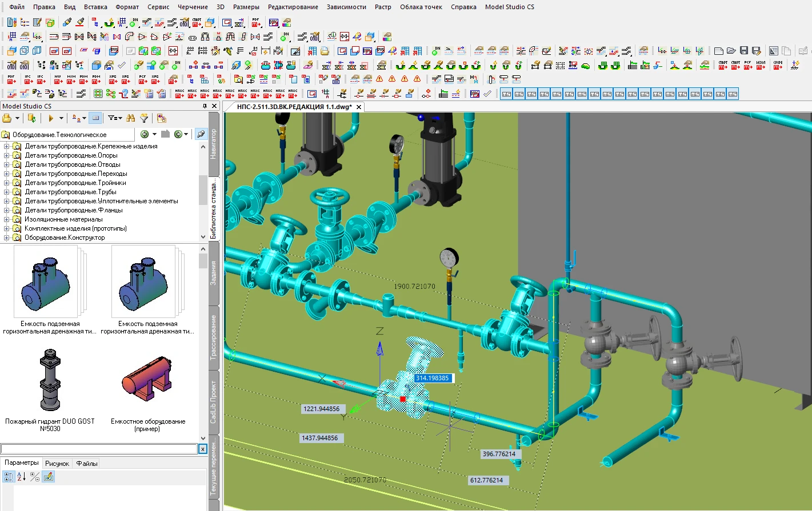The image size is (812, 511).
Task: Click the search input field above Параметры tab
Action: [x=98, y=449]
